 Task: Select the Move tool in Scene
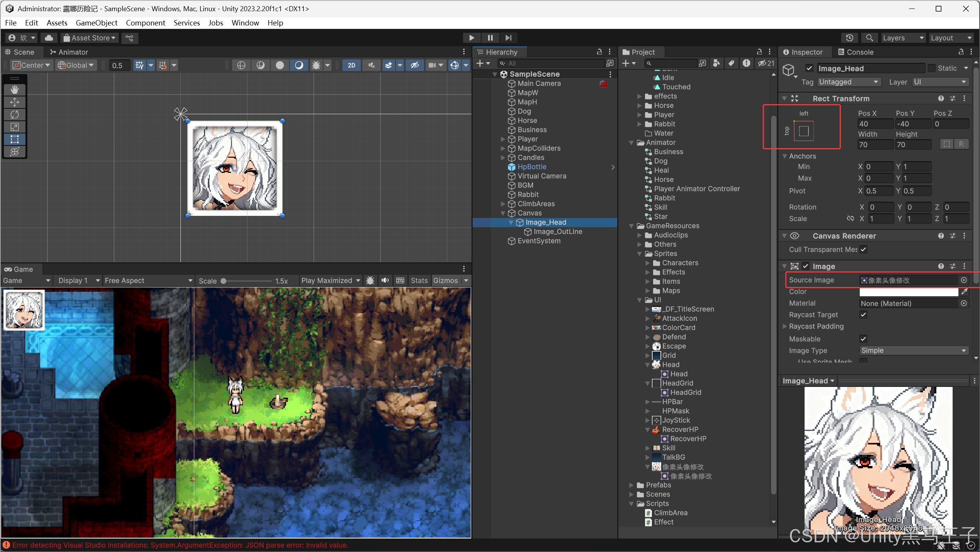15,102
